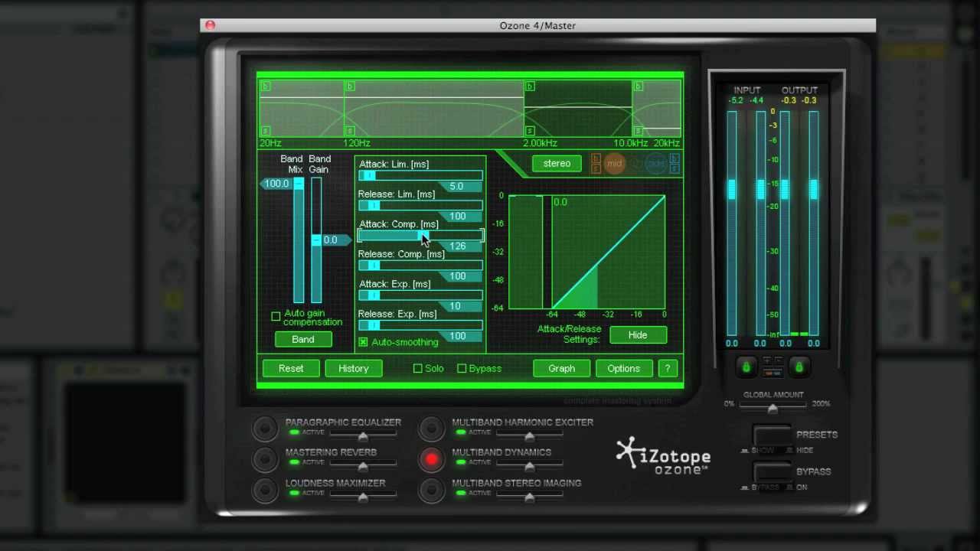
Task: Click the orange 'b' bypass icon beside mid
Action: click(596, 158)
